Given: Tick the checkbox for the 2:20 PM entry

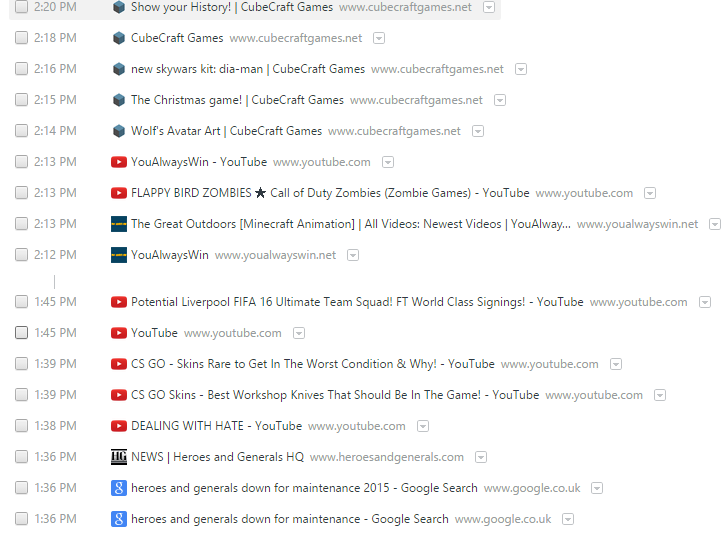Looking at the screenshot, I should [21, 6].
